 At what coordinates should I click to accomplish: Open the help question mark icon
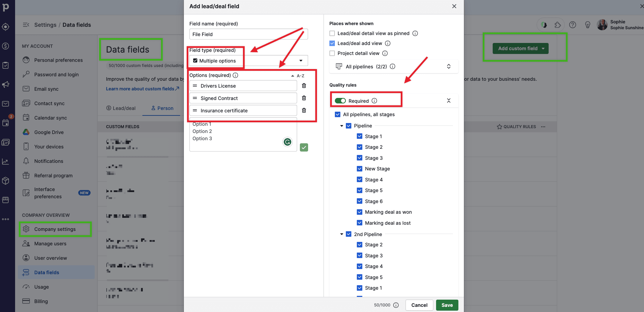coord(572,25)
